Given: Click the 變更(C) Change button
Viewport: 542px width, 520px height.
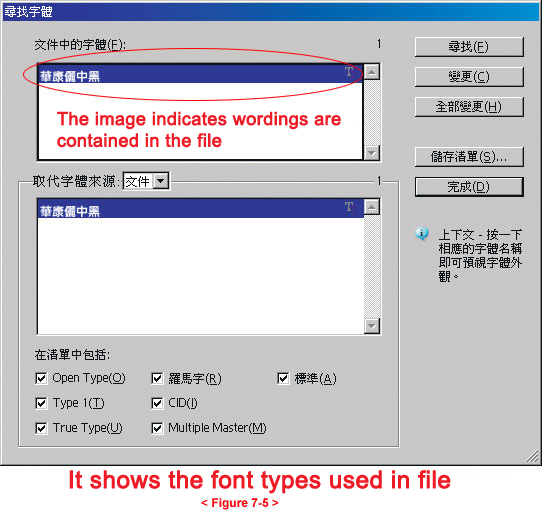Looking at the screenshot, I should tap(469, 77).
